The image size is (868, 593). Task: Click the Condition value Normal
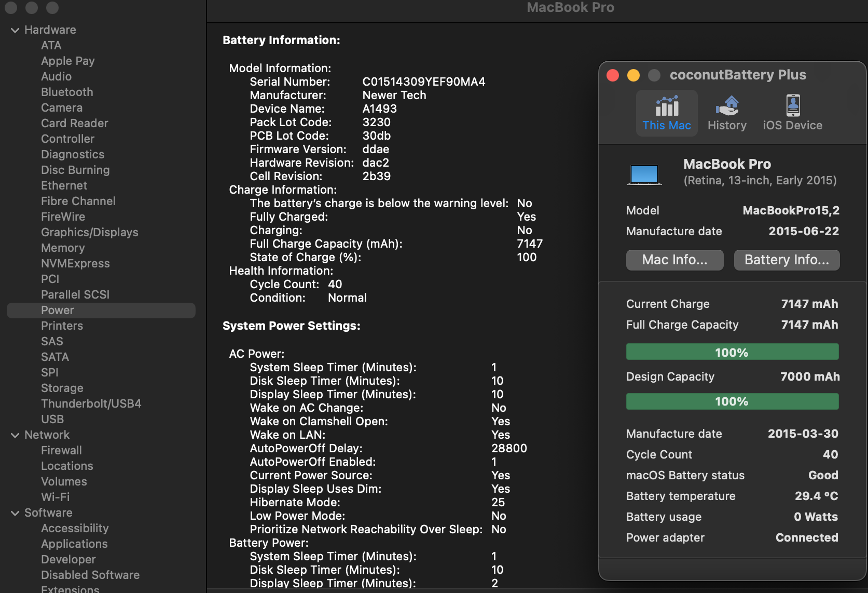point(347,298)
